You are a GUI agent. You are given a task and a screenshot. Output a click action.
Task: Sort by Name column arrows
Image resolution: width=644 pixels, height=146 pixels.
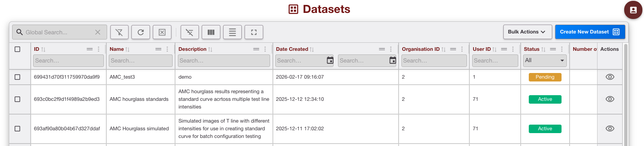coord(127,49)
